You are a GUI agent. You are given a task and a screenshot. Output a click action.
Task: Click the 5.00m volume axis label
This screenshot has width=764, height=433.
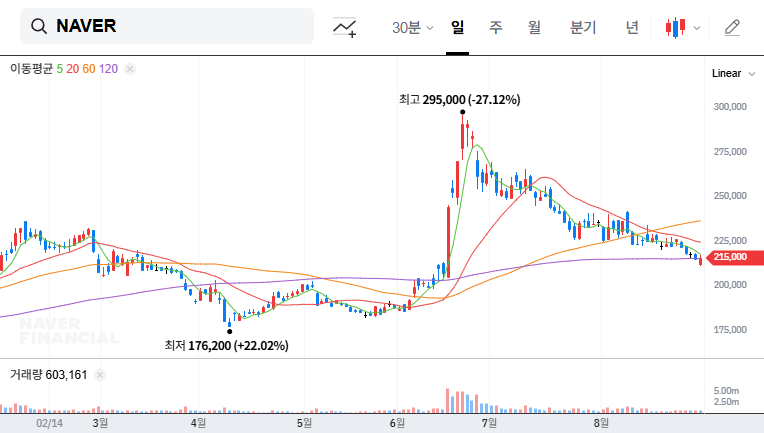(x=726, y=391)
